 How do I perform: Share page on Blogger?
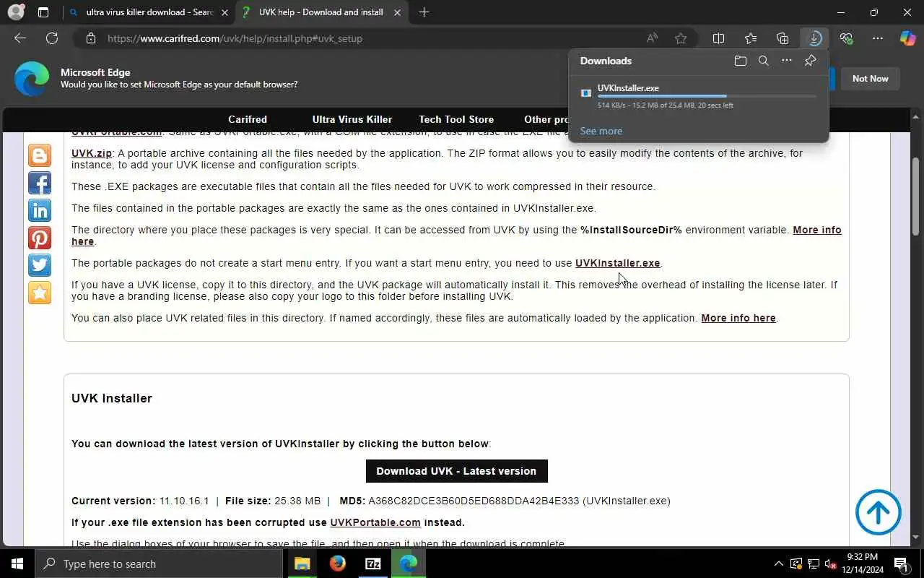(x=40, y=155)
